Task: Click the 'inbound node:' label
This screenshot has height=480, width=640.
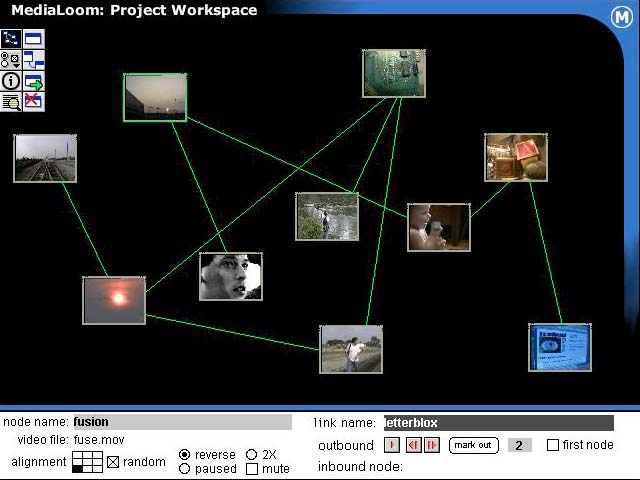Action: 360,467
